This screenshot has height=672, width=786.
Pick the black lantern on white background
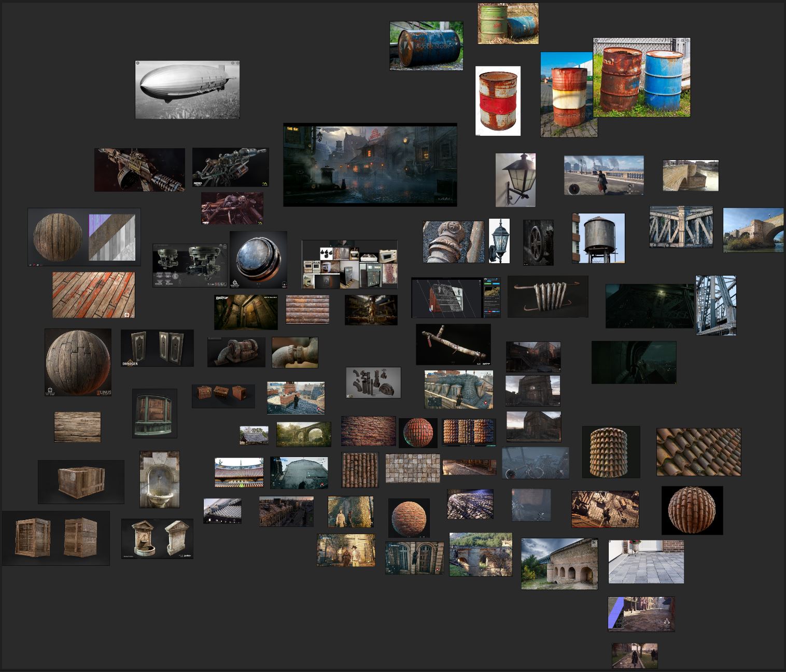tap(499, 241)
